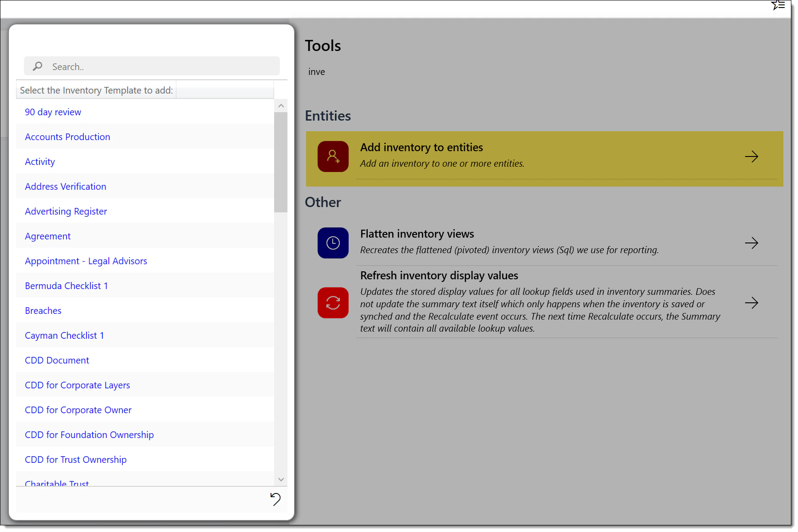Click the Flatten inventory views clock icon
798x532 pixels.
(x=333, y=243)
